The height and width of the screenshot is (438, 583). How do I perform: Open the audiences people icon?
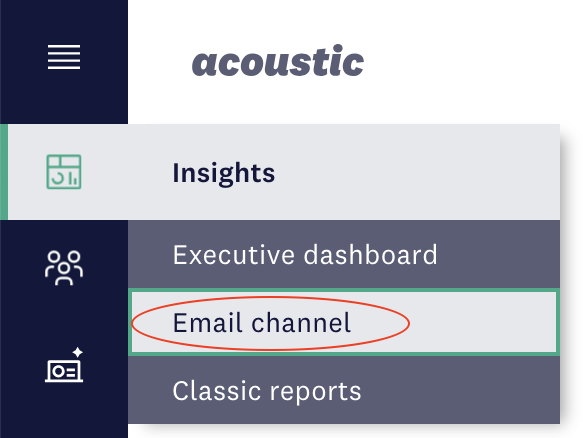click(x=64, y=268)
